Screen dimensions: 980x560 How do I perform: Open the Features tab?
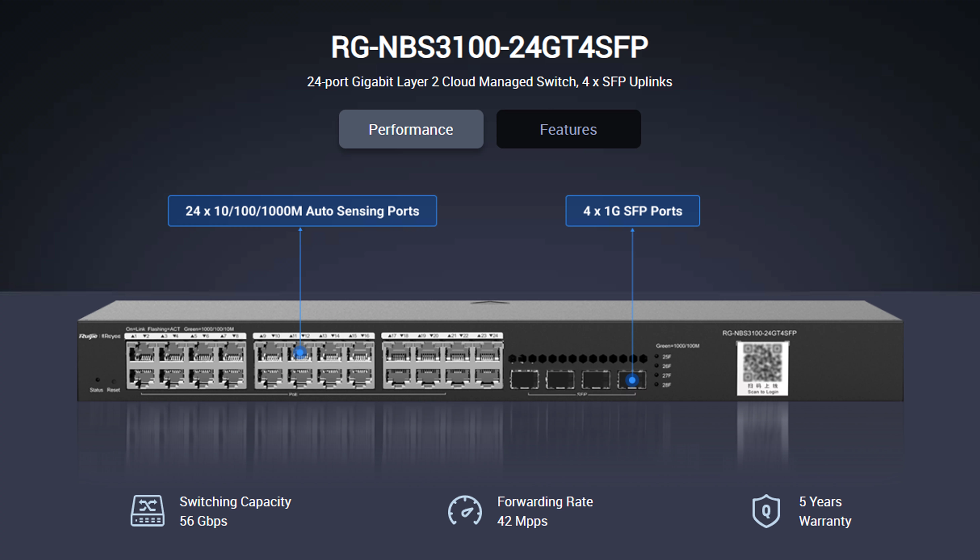pyautogui.click(x=569, y=129)
